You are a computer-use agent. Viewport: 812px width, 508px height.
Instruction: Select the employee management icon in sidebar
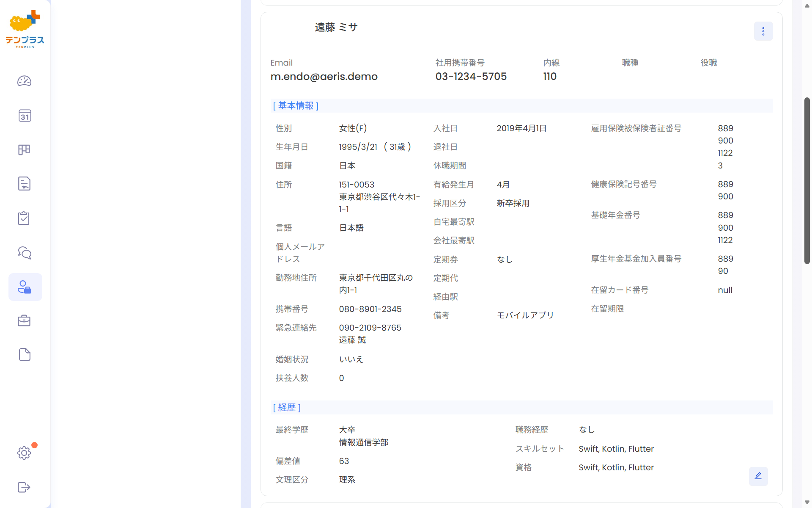[x=25, y=287]
